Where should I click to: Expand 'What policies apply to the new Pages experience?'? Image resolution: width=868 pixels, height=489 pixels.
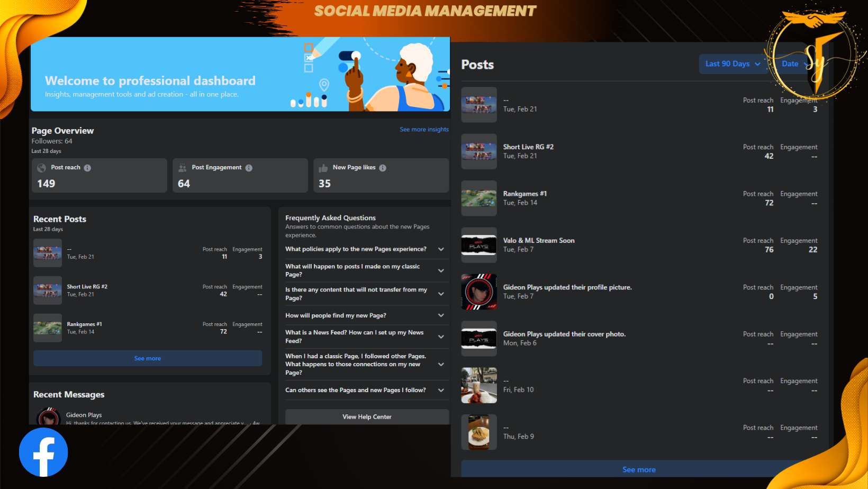point(441,249)
